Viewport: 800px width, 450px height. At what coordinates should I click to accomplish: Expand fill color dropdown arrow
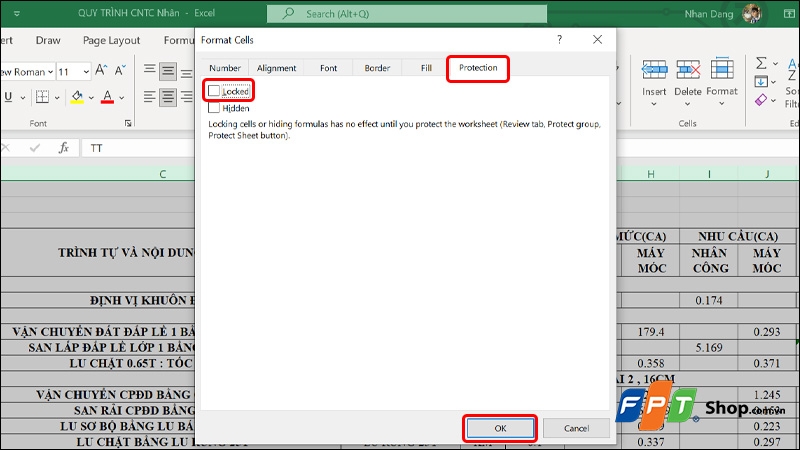click(x=91, y=97)
